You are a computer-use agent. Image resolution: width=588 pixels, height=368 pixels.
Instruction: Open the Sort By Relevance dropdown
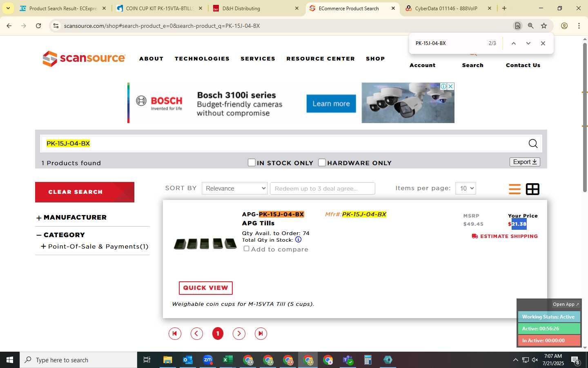[235, 188]
